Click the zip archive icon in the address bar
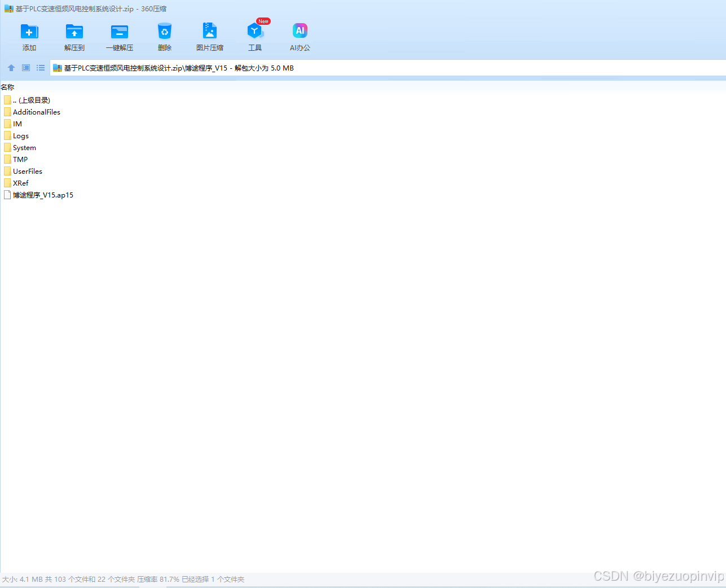Screen dimensions: 726x588 coord(57,68)
